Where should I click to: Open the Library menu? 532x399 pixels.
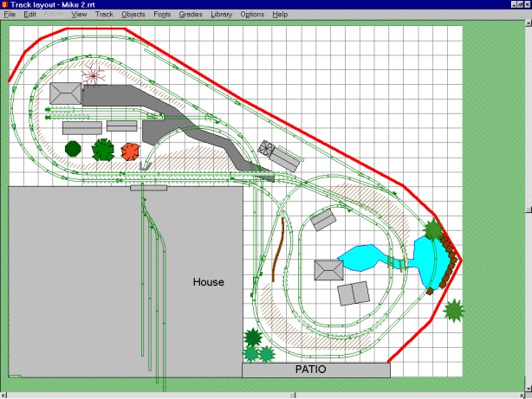[x=221, y=14]
